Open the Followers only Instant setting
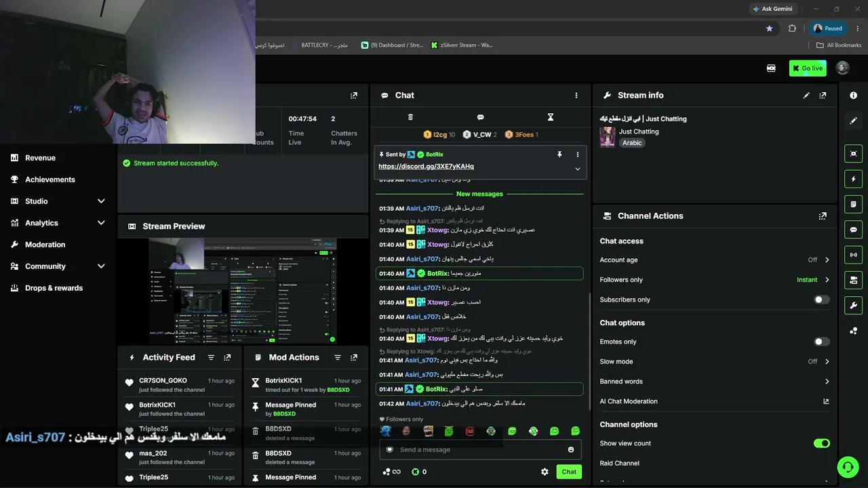The width and height of the screenshot is (868, 488). pyautogui.click(x=813, y=280)
